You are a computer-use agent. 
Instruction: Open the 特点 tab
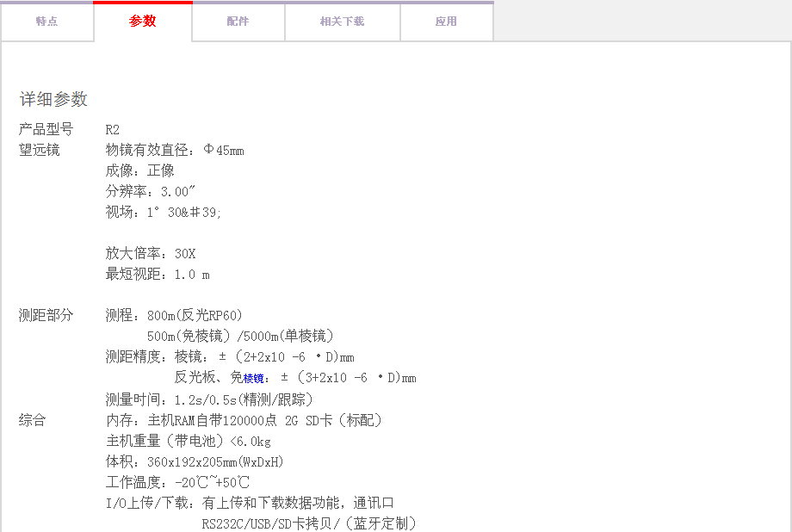tap(46, 22)
